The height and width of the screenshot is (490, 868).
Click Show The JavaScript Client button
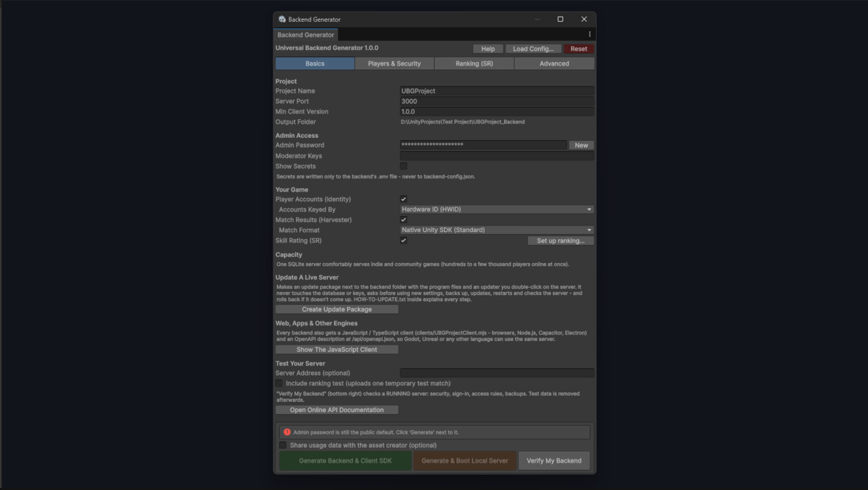[337, 350]
